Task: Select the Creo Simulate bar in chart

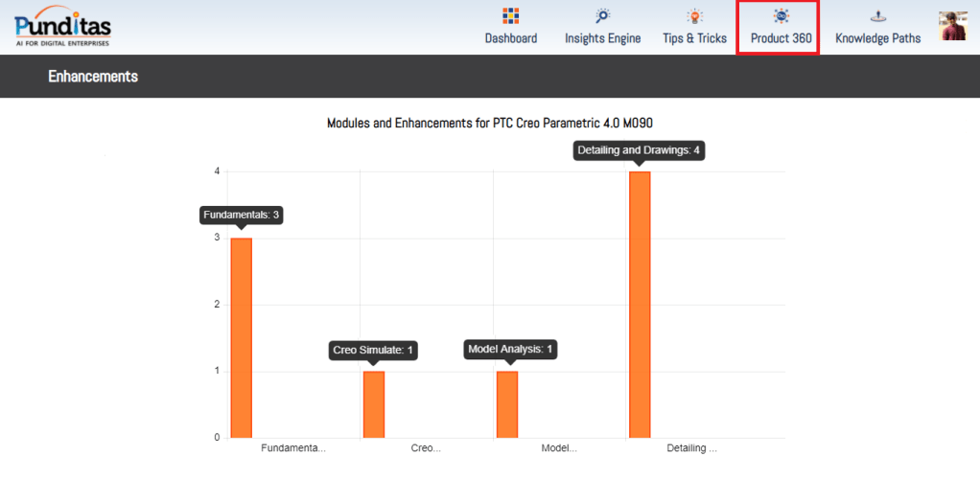Action: [x=373, y=404]
